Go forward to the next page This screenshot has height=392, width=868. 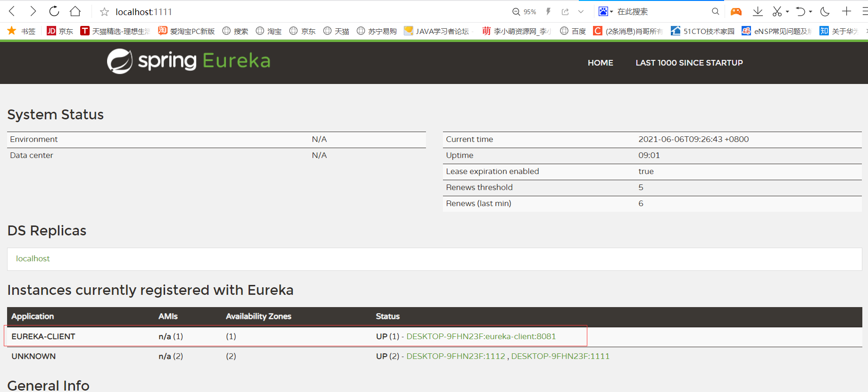pyautogui.click(x=33, y=11)
